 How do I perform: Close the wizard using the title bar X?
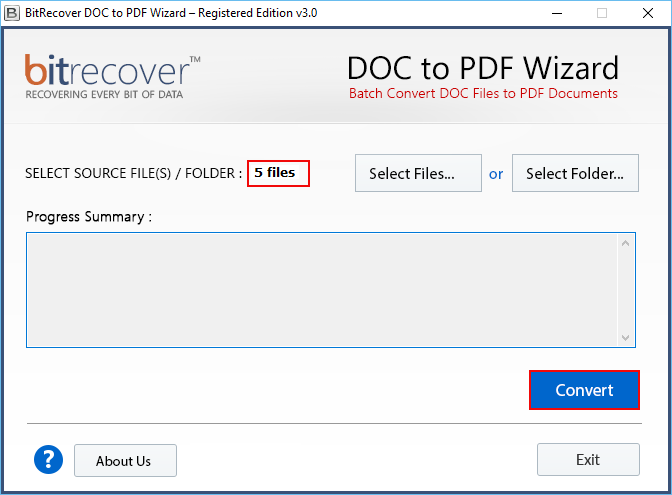[x=647, y=13]
